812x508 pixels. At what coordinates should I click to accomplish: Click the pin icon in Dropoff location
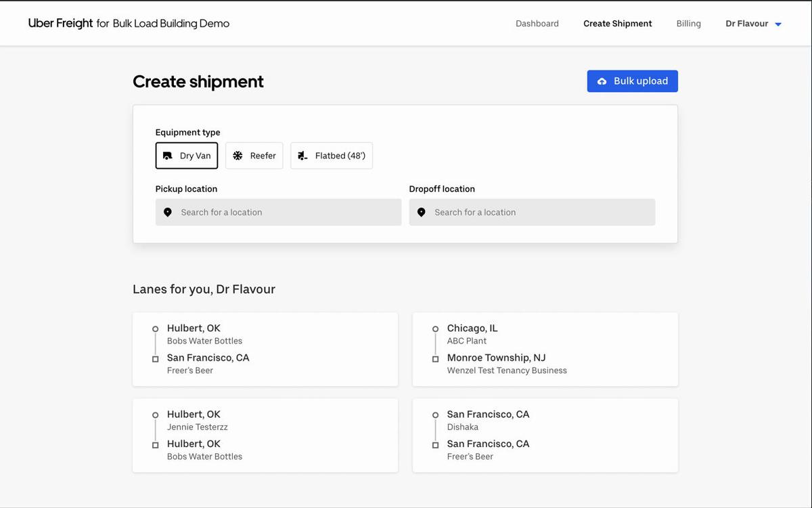coord(421,213)
